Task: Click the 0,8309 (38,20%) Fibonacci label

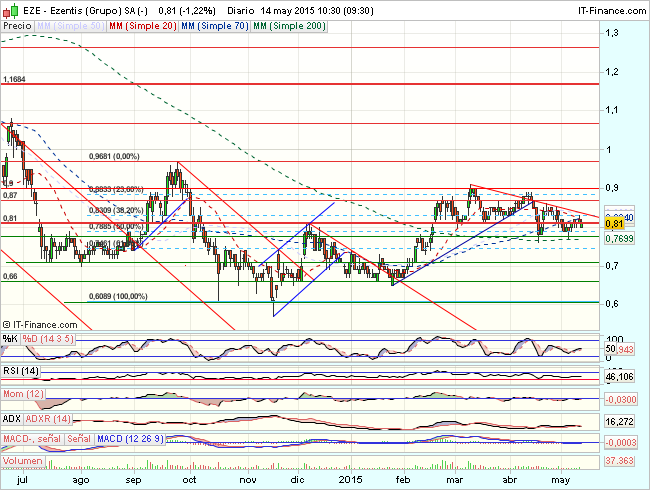Action: [x=116, y=211]
